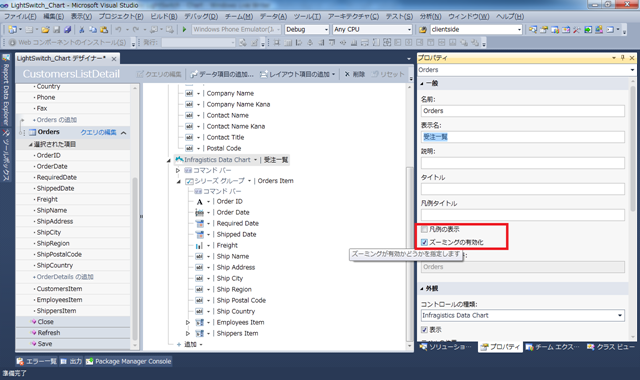Click the 名前 Orders input field
The height and width of the screenshot is (380, 640).
point(522,111)
